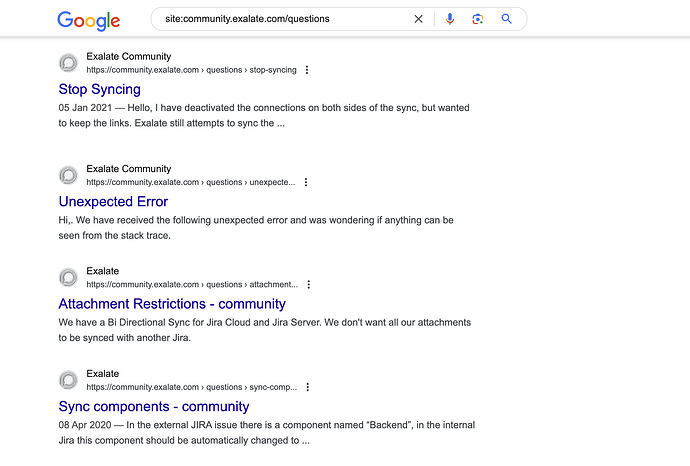This screenshot has height=466, width=690.
Task: Open the Unexpected Error result
Action: [x=113, y=202]
